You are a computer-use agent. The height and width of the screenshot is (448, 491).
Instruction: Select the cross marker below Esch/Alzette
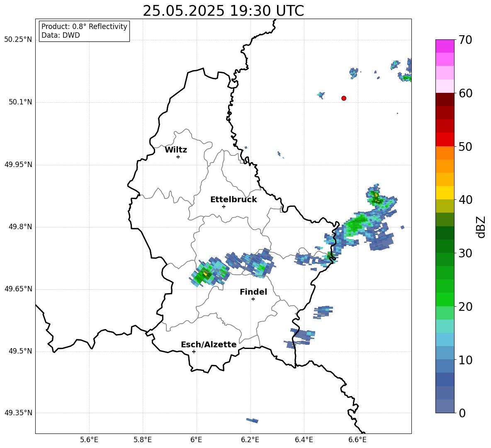point(194,351)
